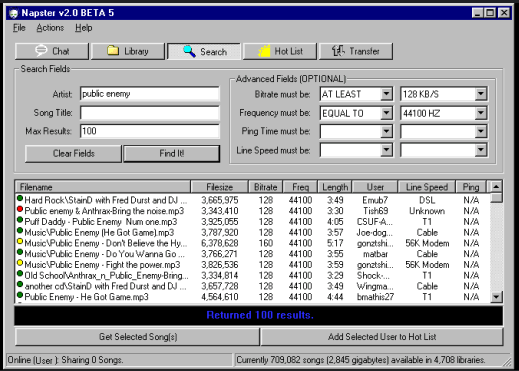Click the speech bubble icon on Chat tab
519x371 pixels.
pos(41,51)
